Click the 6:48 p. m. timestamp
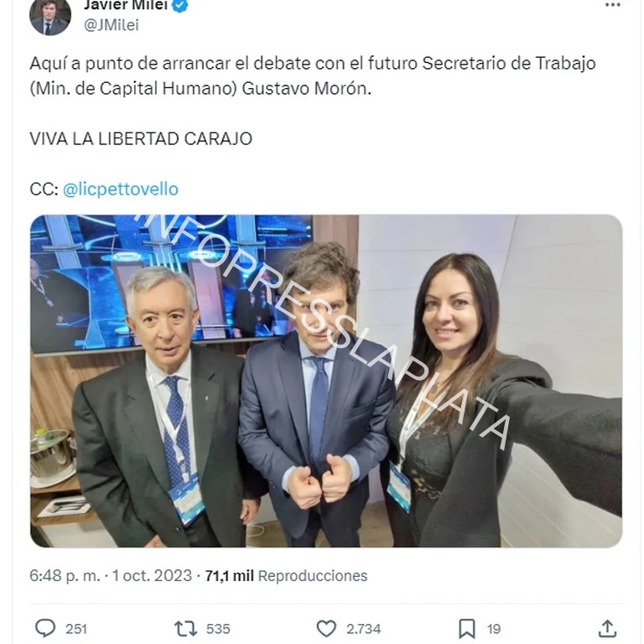 click(65, 575)
